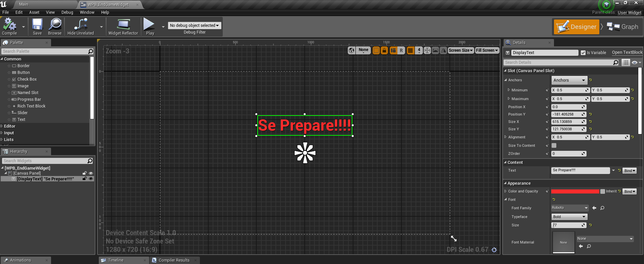The width and height of the screenshot is (644, 264).
Task: Toggle Inherit color checkbox
Action: tap(603, 191)
